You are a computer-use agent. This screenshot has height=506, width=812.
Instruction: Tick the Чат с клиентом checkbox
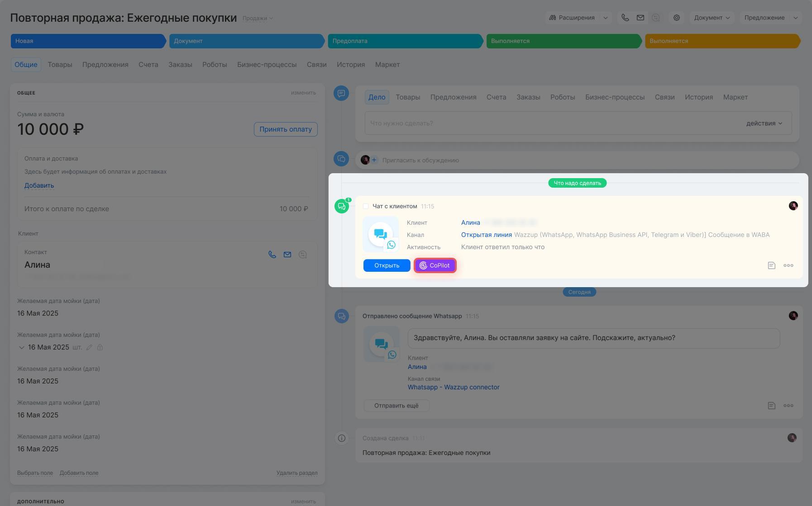[x=366, y=206]
